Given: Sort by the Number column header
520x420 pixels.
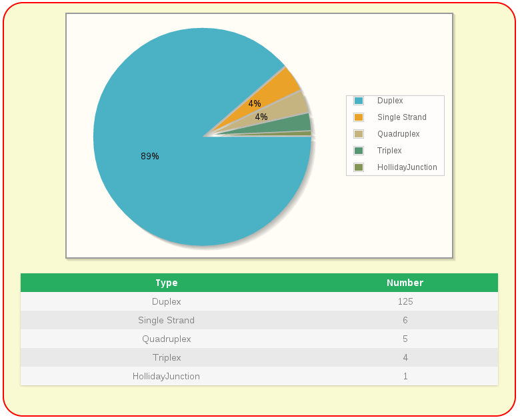Looking at the screenshot, I should [x=405, y=283].
